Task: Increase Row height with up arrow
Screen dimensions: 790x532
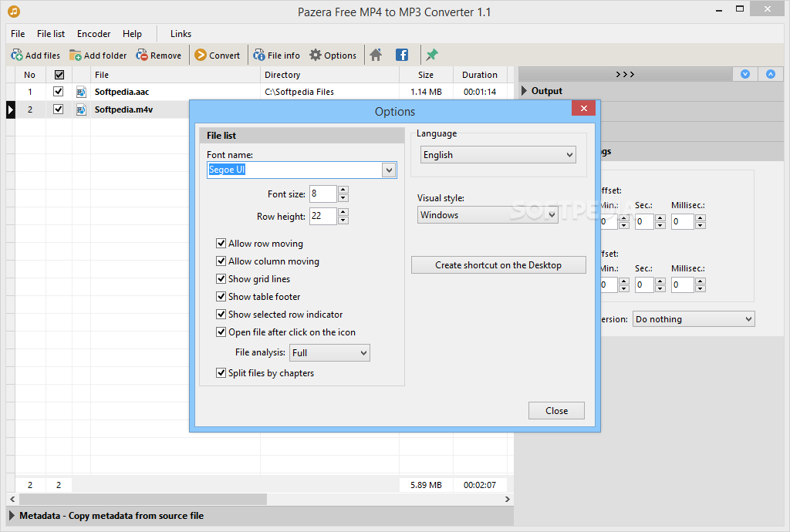Action: [343, 212]
